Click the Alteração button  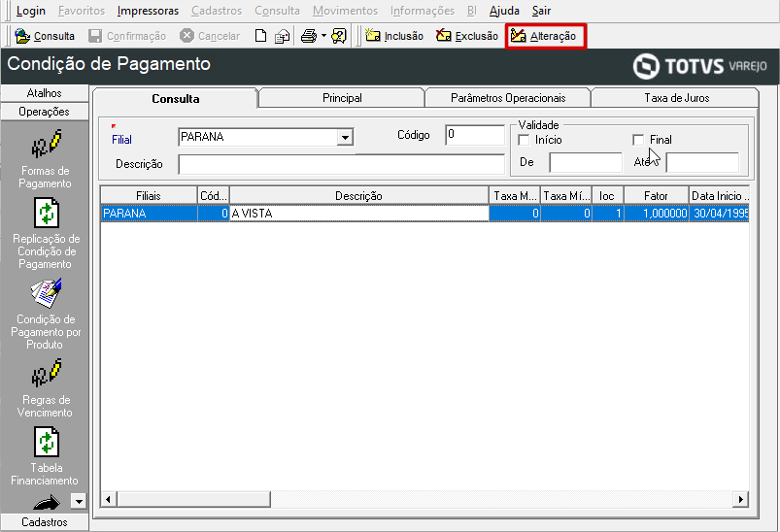click(x=545, y=36)
